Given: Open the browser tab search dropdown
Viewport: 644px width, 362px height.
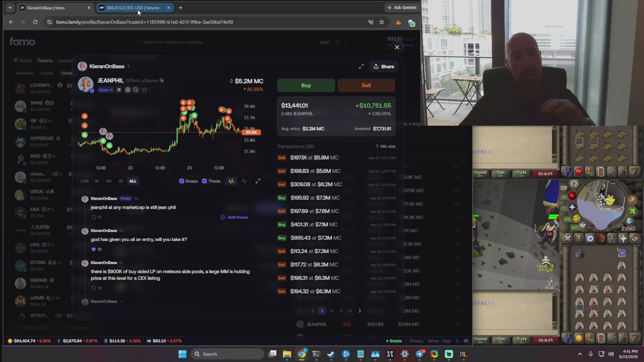Looking at the screenshot, I should 10,8.
